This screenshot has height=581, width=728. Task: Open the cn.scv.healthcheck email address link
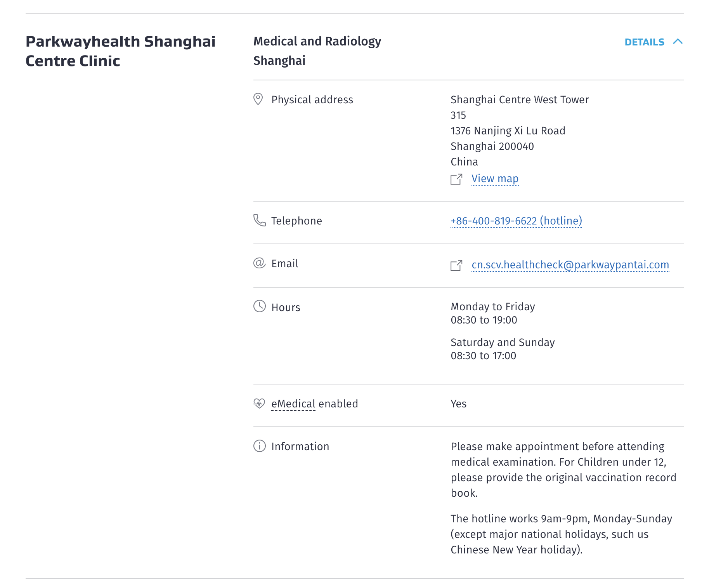(x=570, y=265)
